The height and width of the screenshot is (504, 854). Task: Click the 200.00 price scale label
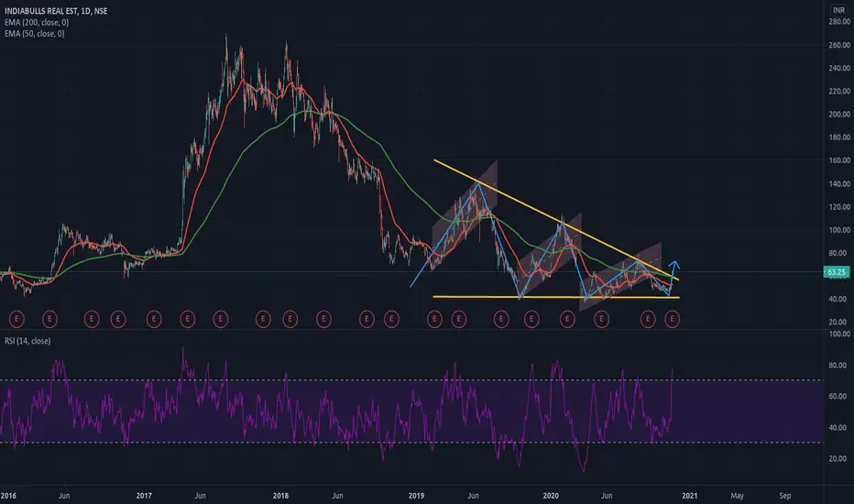pyautogui.click(x=839, y=115)
